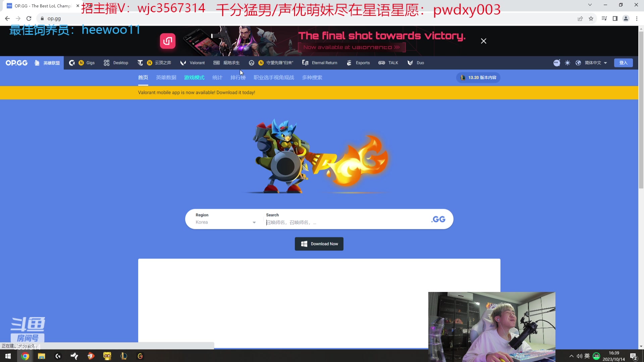Viewport: 644px width, 362px height.
Task: Bookmark this tab star icon
Action: (591, 18)
